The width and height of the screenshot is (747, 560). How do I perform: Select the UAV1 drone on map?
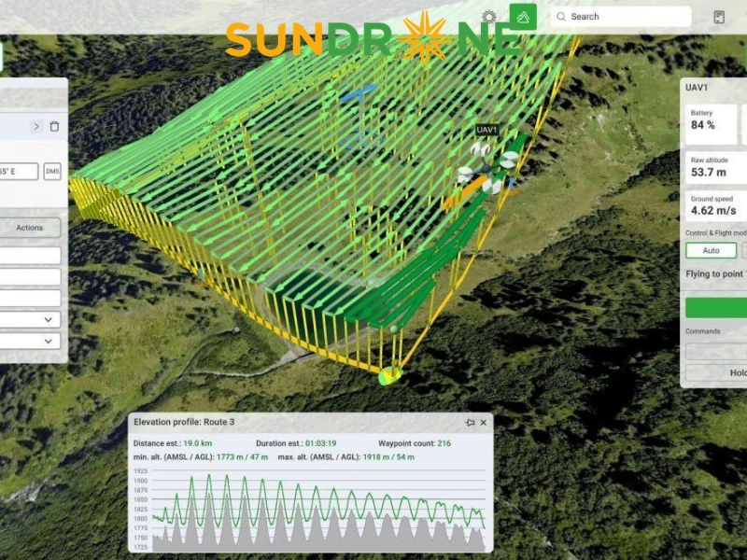coord(486,168)
